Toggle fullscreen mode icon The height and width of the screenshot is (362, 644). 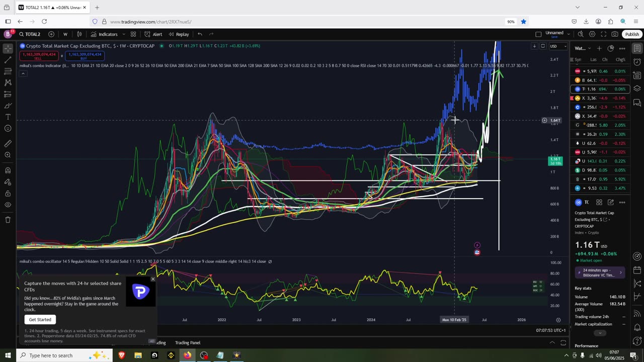coord(603,34)
